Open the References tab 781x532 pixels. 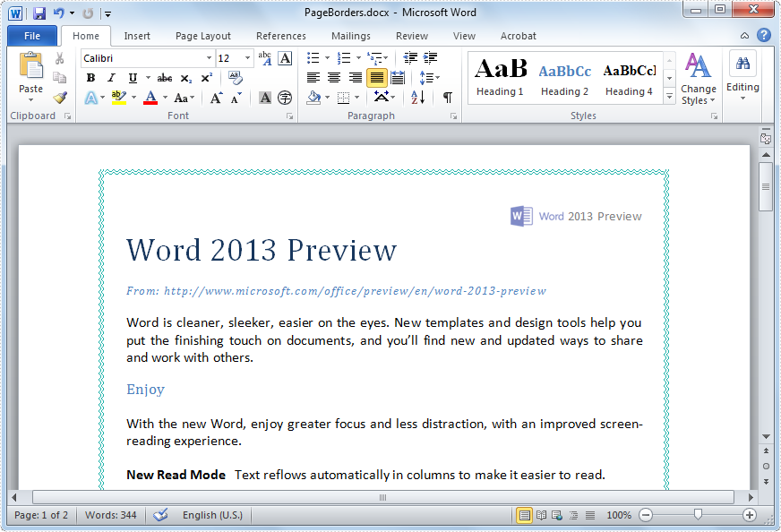coord(281,36)
